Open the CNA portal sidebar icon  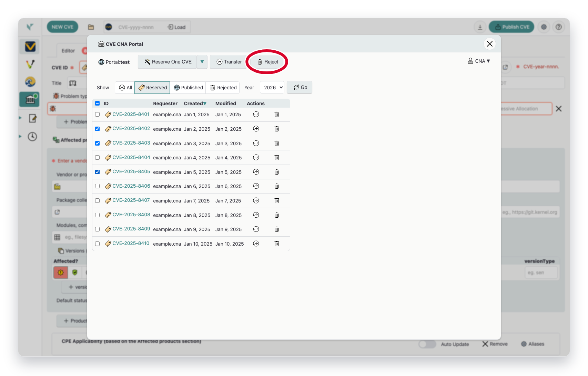coord(29,99)
